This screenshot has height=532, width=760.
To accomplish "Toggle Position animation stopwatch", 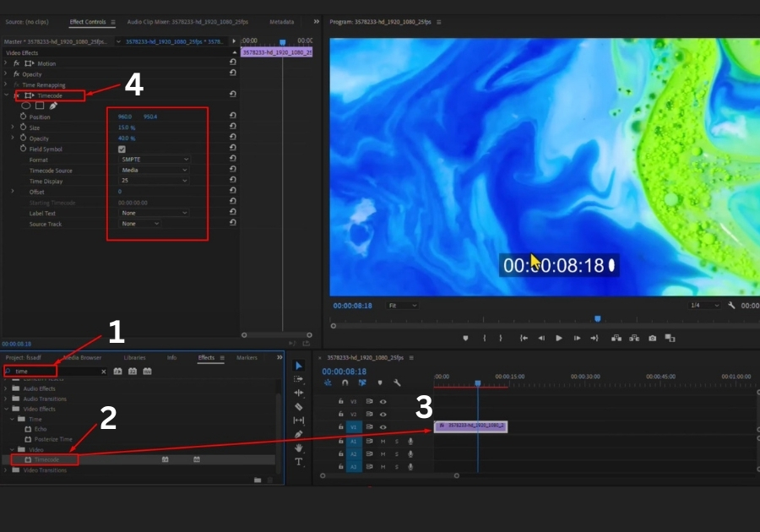I will (x=23, y=117).
